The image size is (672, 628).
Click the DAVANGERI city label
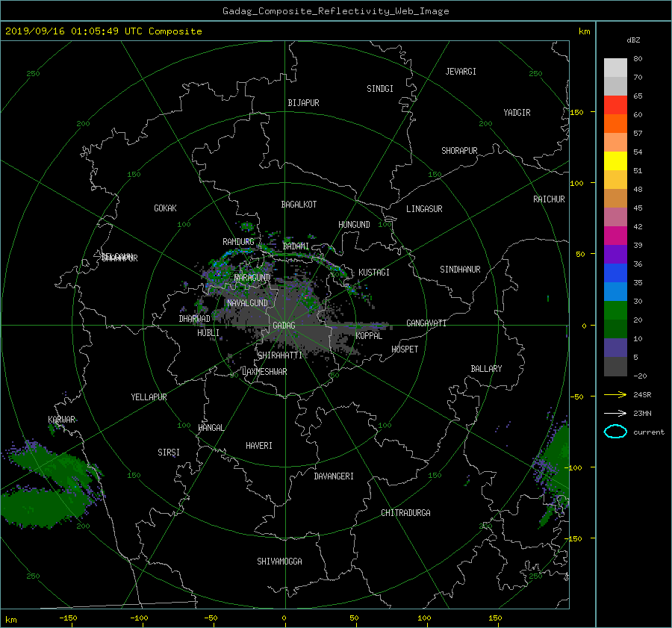[x=334, y=476]
